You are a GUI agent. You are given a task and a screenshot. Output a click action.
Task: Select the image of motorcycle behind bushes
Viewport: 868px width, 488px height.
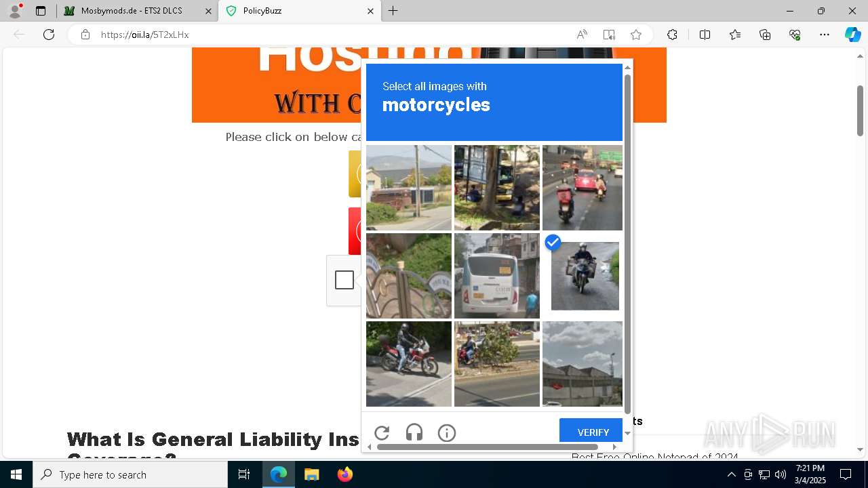click(497, 364)
